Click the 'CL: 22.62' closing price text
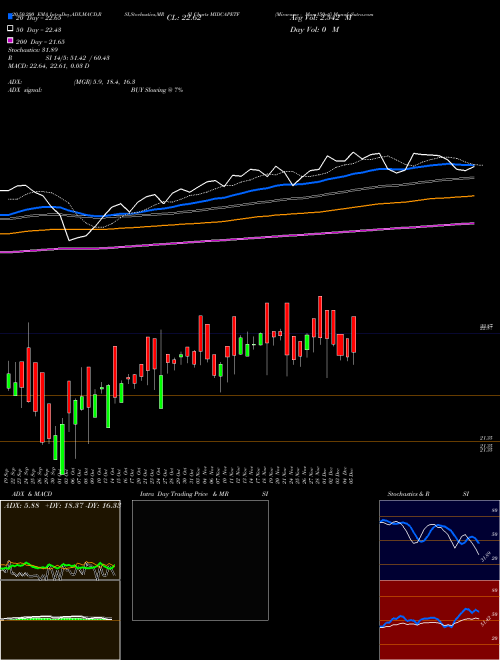500x660 pixels. tap(184, 18)
